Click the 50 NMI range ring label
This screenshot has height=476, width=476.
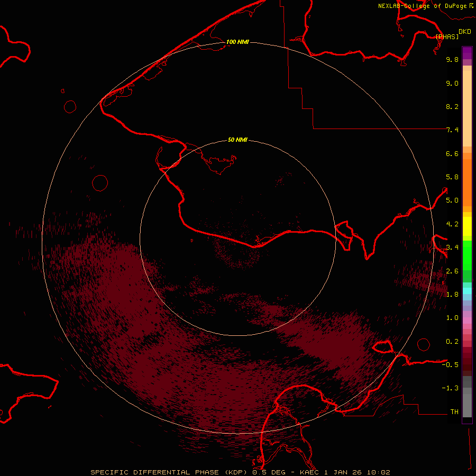(x=237, y=140)
